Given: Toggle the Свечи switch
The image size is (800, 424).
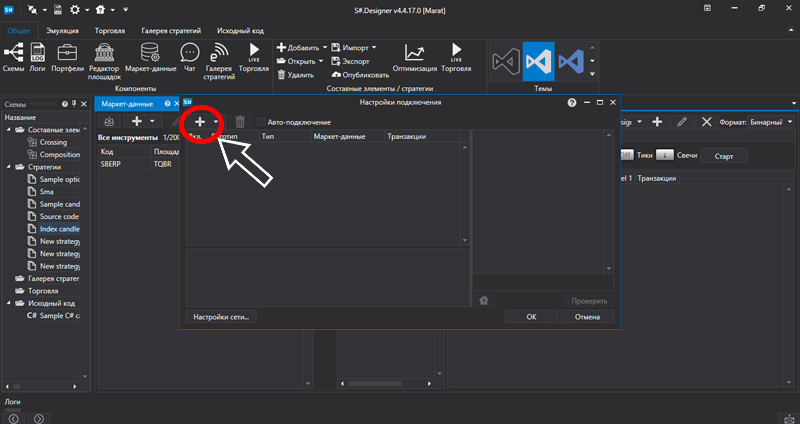Looking at the screenshot, I should coord(664,156).
